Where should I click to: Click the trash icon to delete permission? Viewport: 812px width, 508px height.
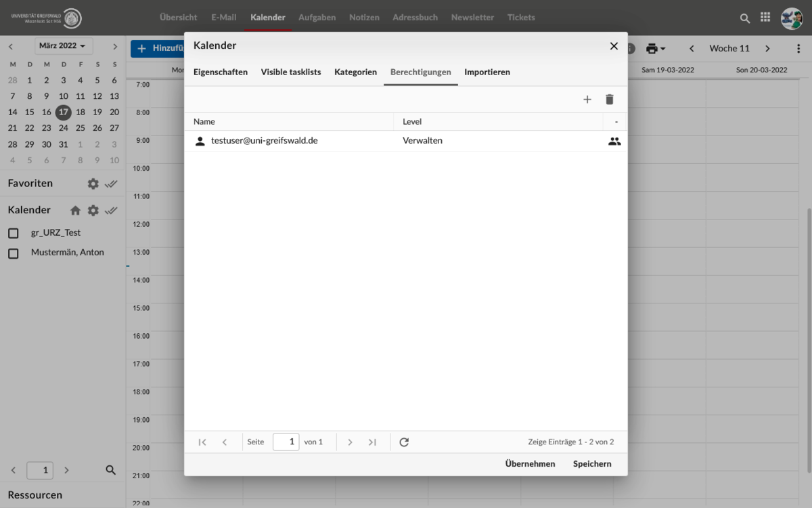609,100
